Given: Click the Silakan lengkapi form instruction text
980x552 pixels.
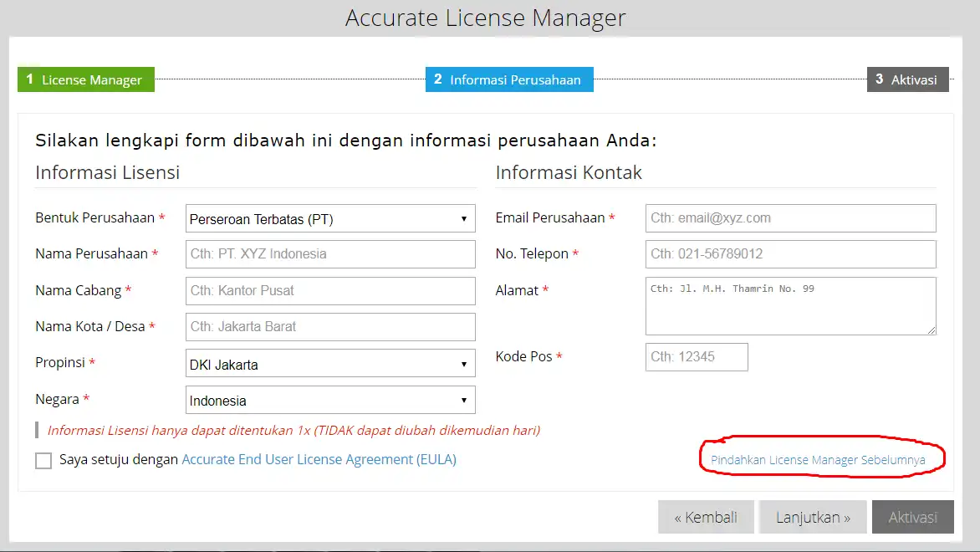Looking at the screenshot, I should click(x=345, y=141).
